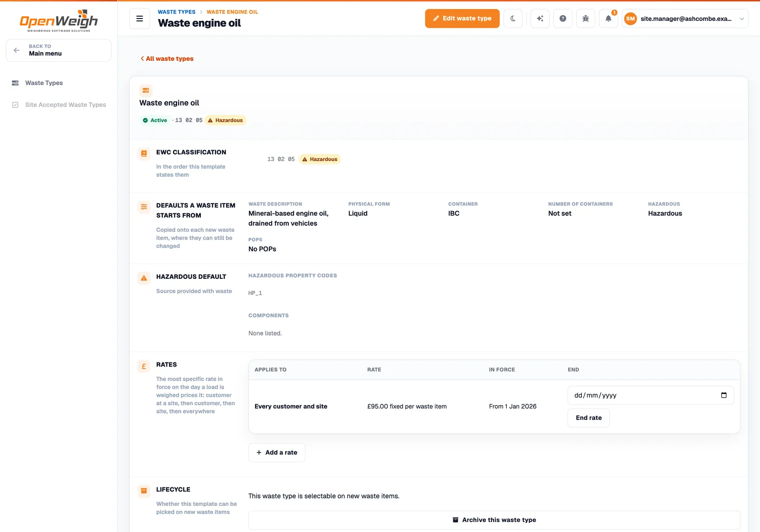This screenshot has width=760, height=532.
Task: Open the notifications bell
Action: pos(608,19)
